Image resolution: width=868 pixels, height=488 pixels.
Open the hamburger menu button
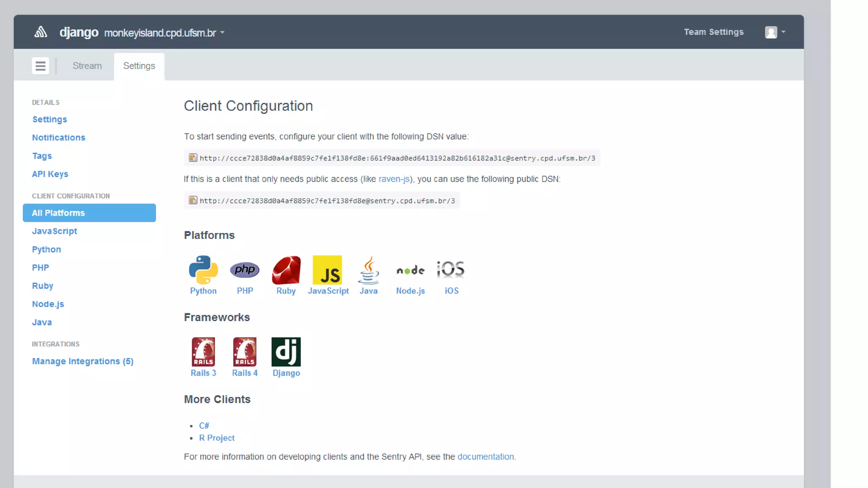coord(40,66)
